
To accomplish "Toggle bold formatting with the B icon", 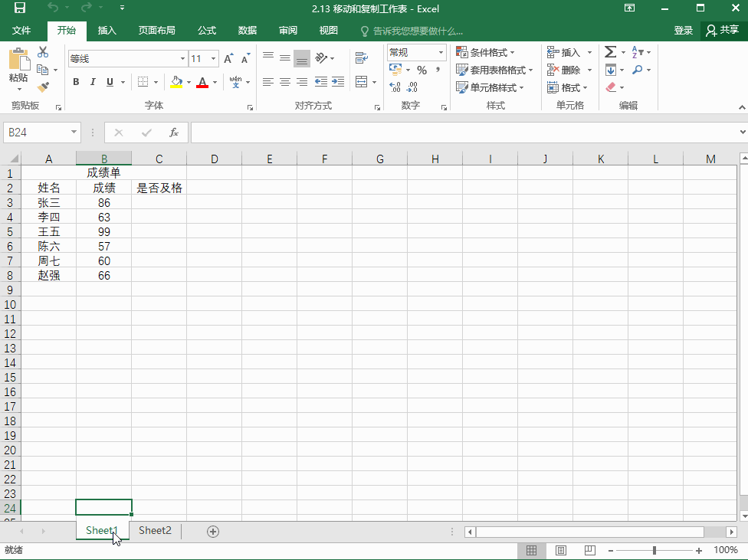I will click(x=76, y=82).
